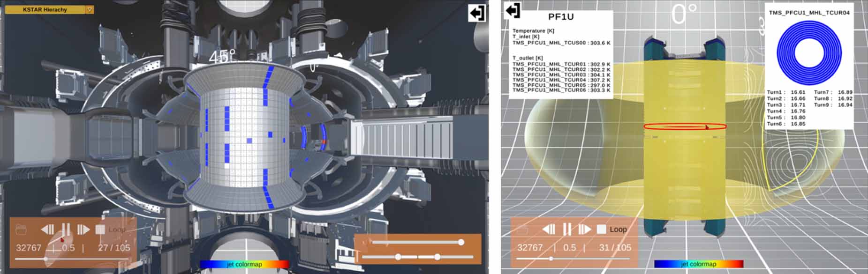Click Turn4 value 16.76
The height and width of the screenshot is (274, 868).
798,111
